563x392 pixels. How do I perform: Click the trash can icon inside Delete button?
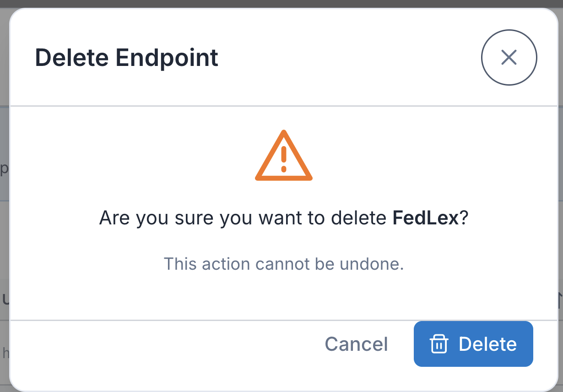click(439, 344)
